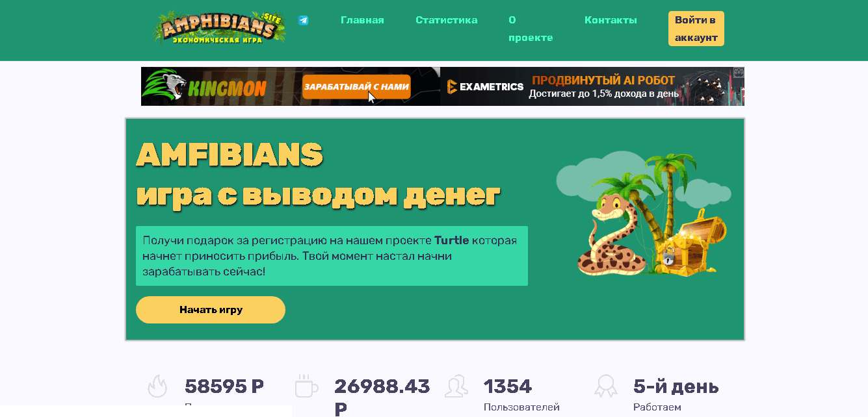
Task: Click the Войти в аккаунт button
Action: pyautogui.click(x=696, y=29)
